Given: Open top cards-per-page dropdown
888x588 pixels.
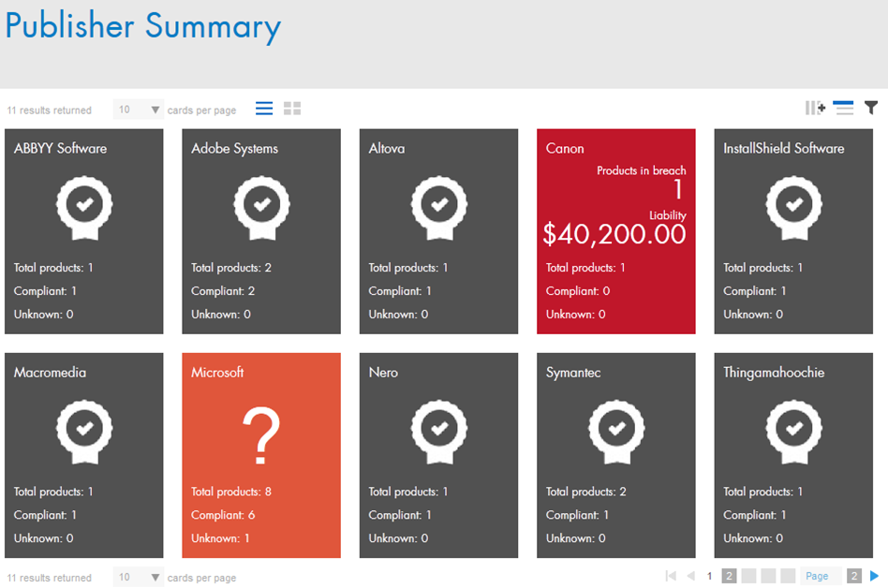Looking at the screenshot, I should point(138,110).
